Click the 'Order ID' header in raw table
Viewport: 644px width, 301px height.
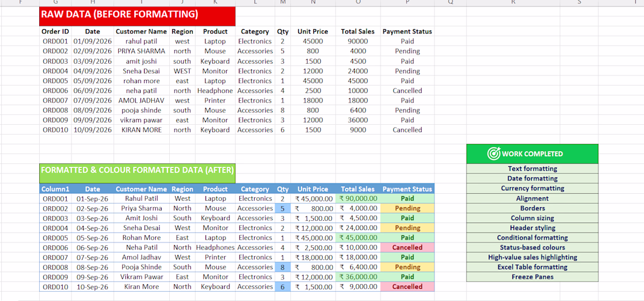(x=56, y=31)
